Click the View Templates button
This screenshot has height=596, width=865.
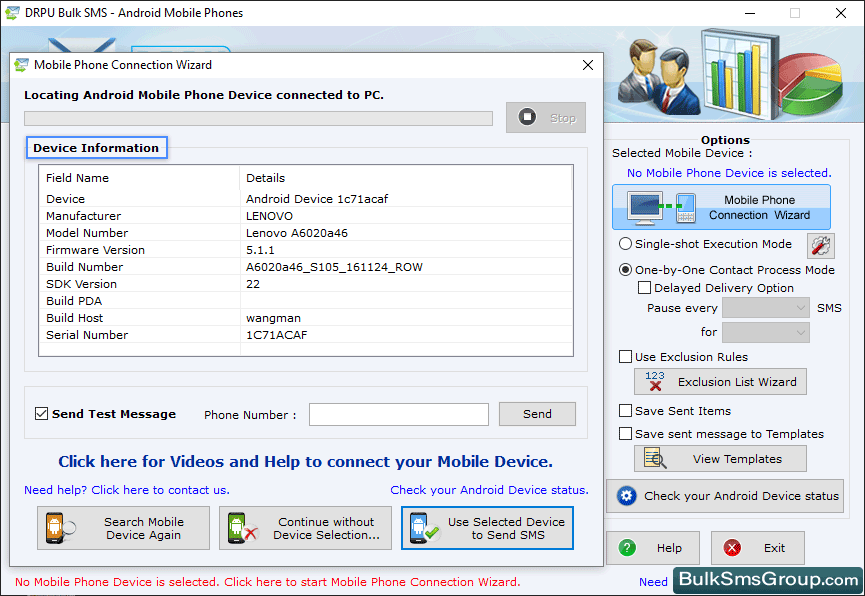[720, 459]
